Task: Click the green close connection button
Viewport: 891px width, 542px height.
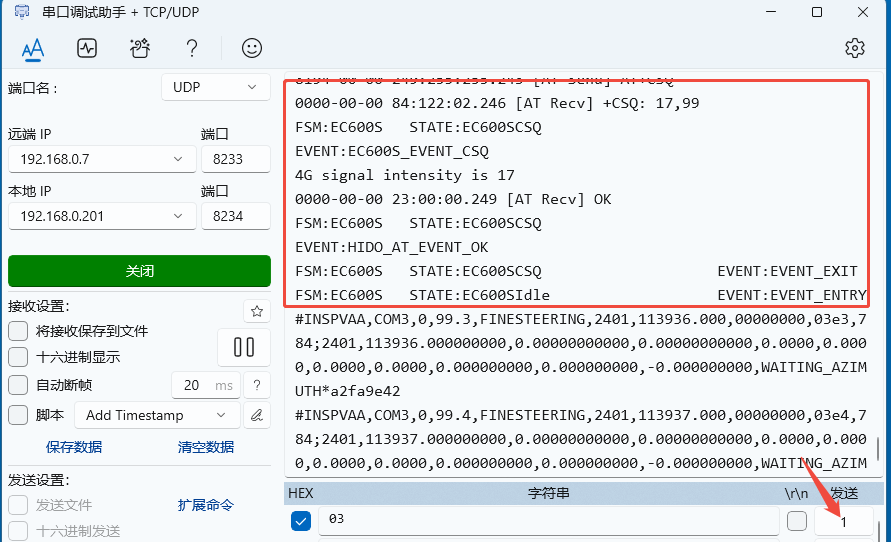Action: pyautogui.click(x=139, y=271)
